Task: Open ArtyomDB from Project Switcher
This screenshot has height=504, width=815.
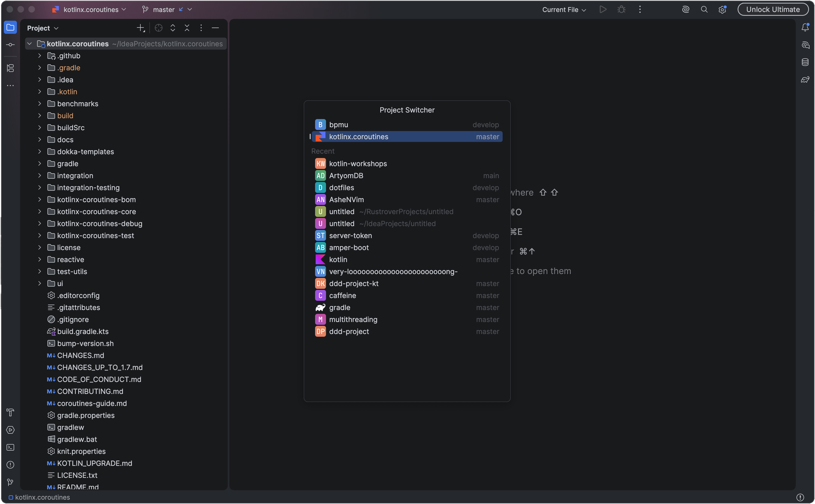Action: pyautogui.click(x=407, y=176)
